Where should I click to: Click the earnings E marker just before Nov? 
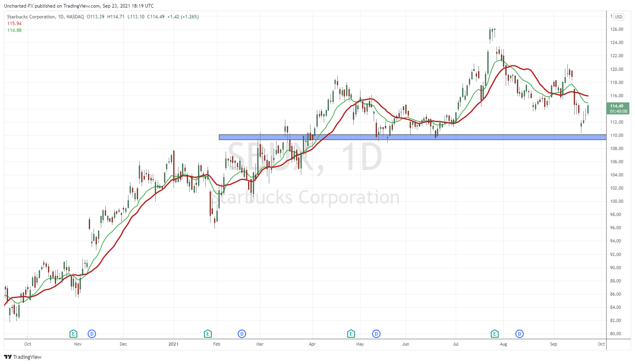point(73,334)
